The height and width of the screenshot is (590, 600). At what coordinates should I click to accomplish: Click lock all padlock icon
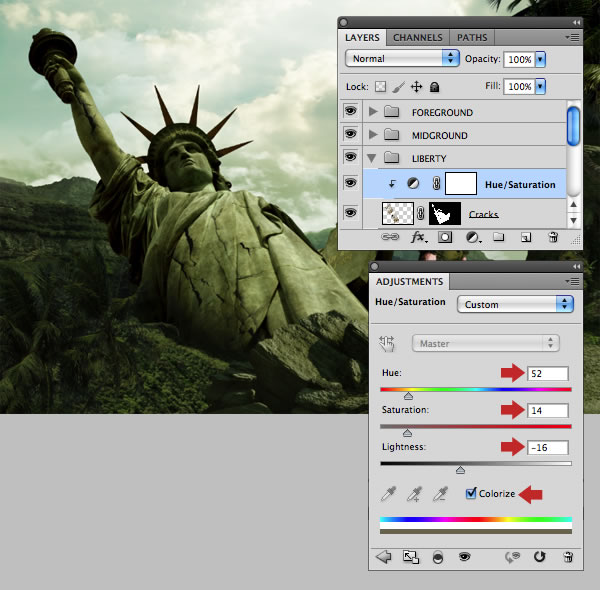[434, 87]
